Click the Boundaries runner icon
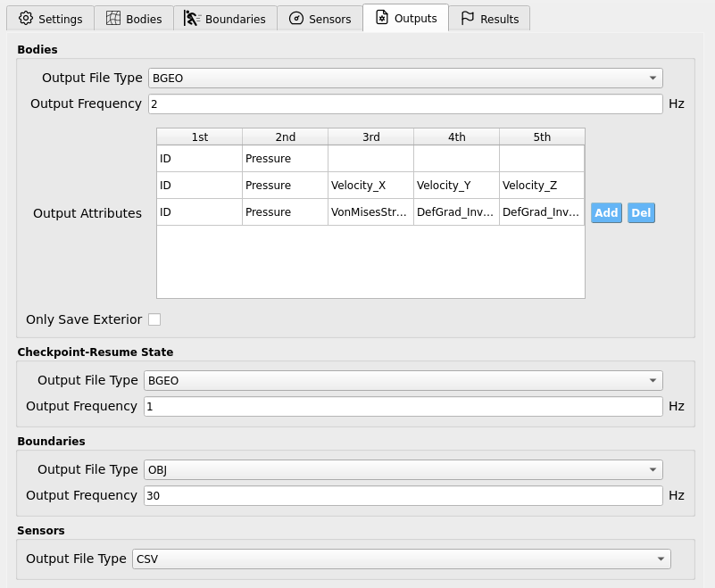The height and width of the screenshot is (588, 715). (192, 18)
